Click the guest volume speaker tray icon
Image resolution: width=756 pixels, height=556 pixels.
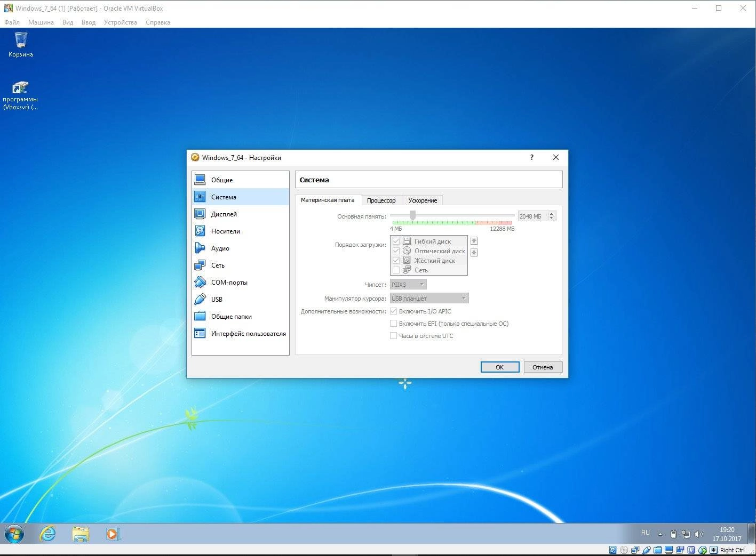699,534
